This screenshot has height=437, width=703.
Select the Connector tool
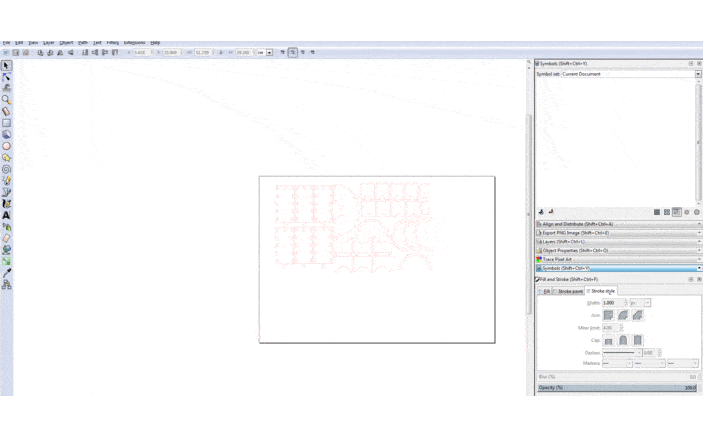pos(6,285)
